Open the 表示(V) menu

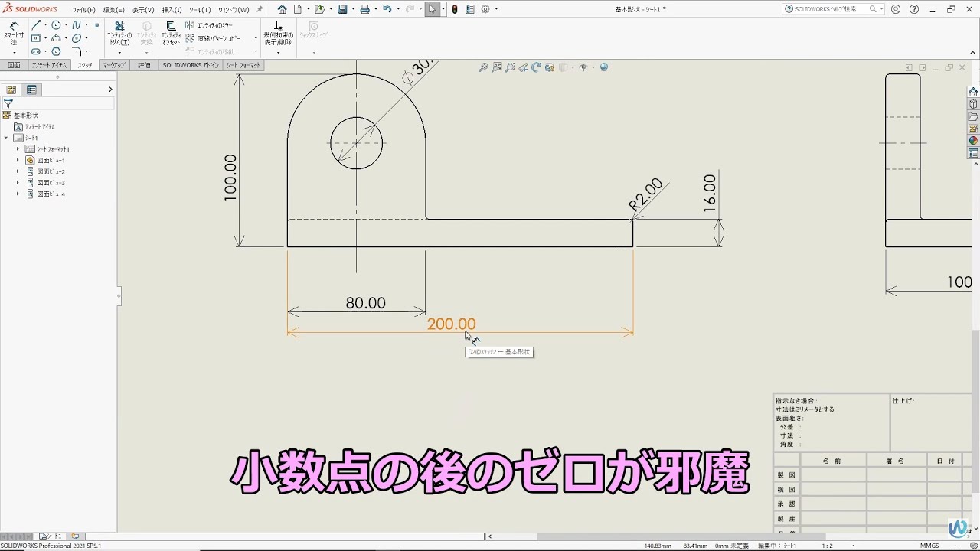point(143,10)
